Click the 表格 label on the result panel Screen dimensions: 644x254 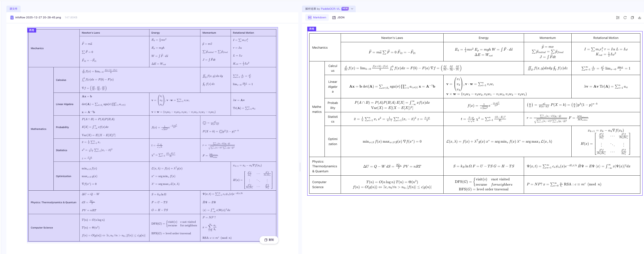pyautogui.click(x=311, y=28)
